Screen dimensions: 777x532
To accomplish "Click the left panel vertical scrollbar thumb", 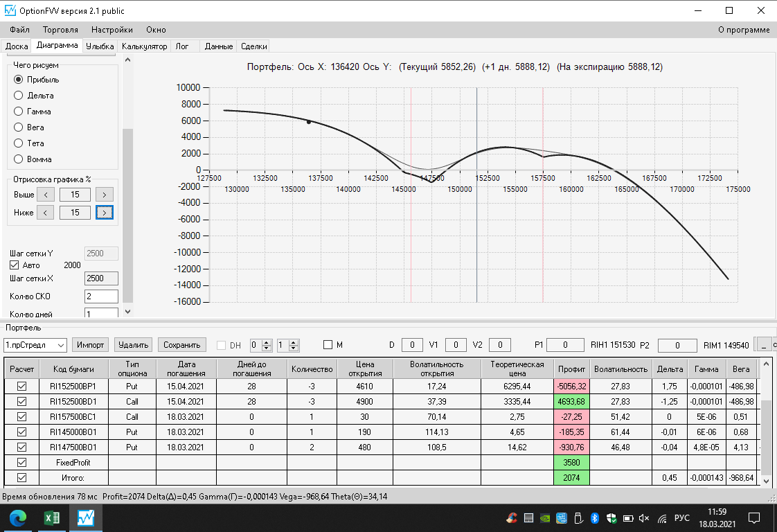I will point(128,215).
